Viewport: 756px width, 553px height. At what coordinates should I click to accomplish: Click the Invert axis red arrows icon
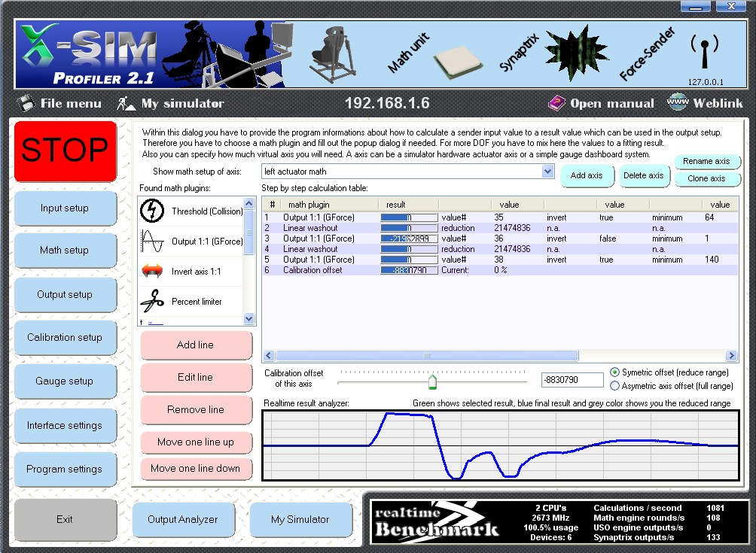[152, 271]
